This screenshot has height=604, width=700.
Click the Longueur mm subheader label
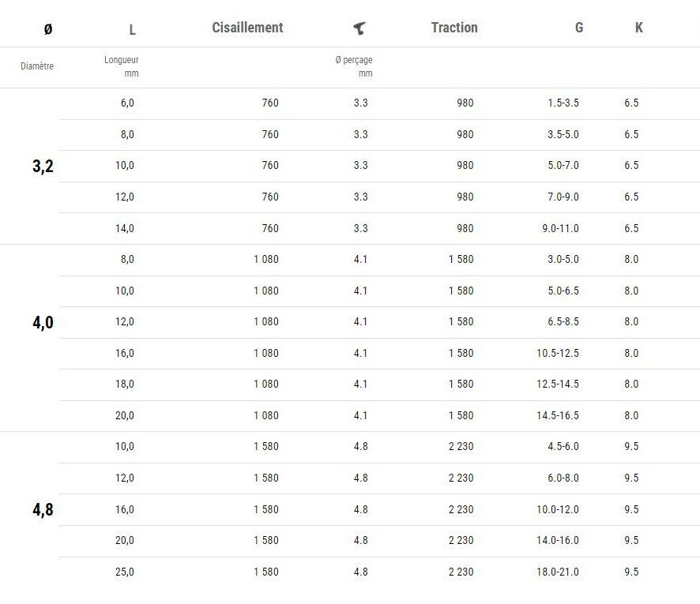tap(122, 66)
